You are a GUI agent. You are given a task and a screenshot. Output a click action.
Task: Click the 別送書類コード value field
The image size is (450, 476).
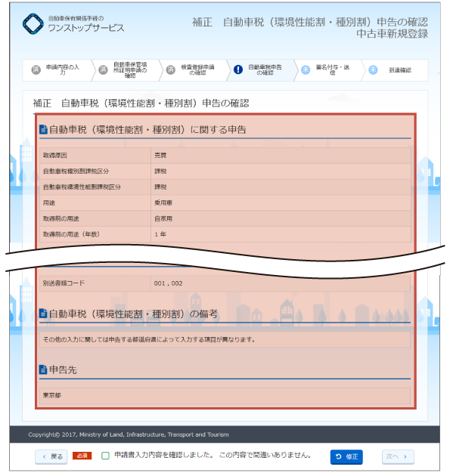coord(281,283)
